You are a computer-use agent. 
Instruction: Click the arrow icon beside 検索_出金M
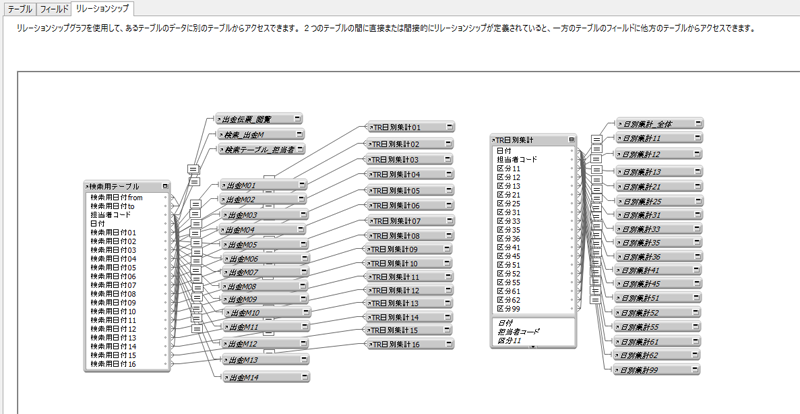pos(222,135)
